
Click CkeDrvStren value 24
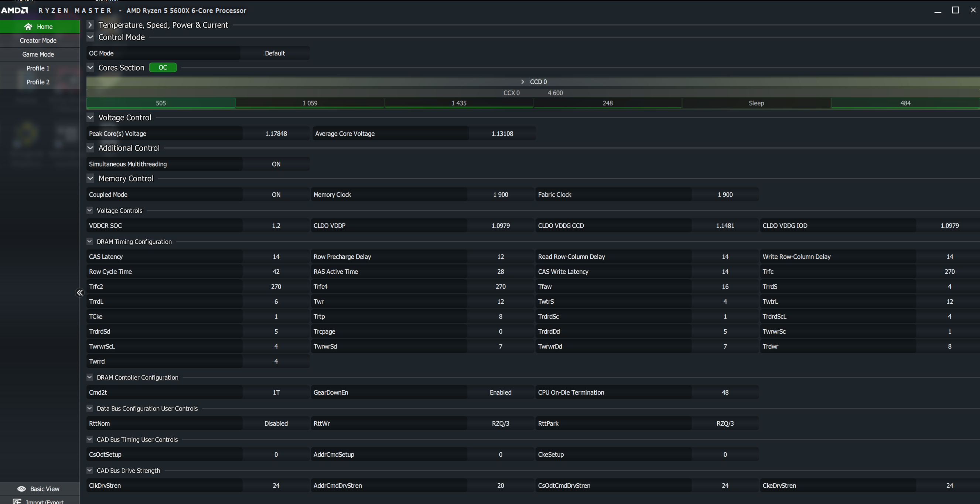(950, 486)
